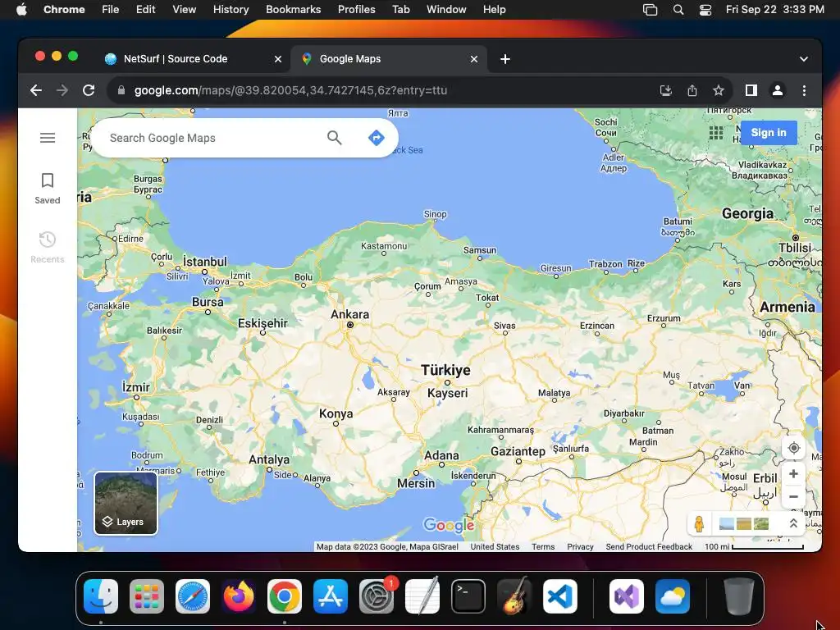View site information via lock icon
The width and height of the screenshot is (840, 630).
click(121, 90)
